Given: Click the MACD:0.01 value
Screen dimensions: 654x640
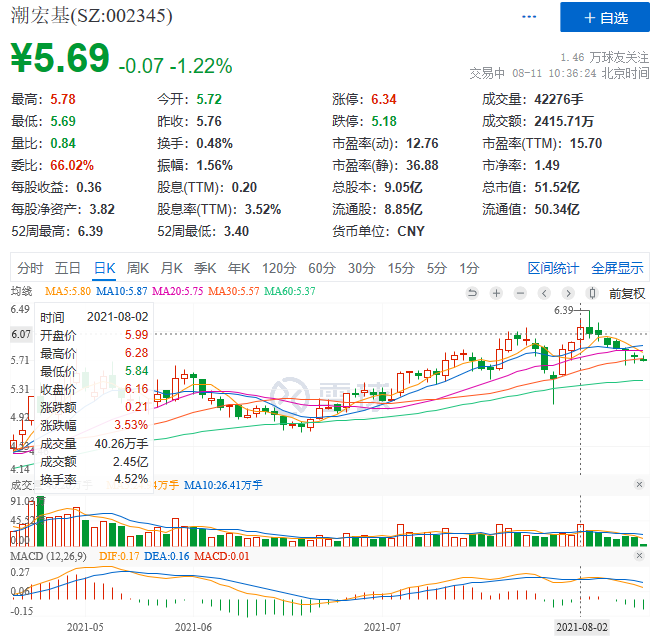Looking at the screenshot, I should 221,557.
